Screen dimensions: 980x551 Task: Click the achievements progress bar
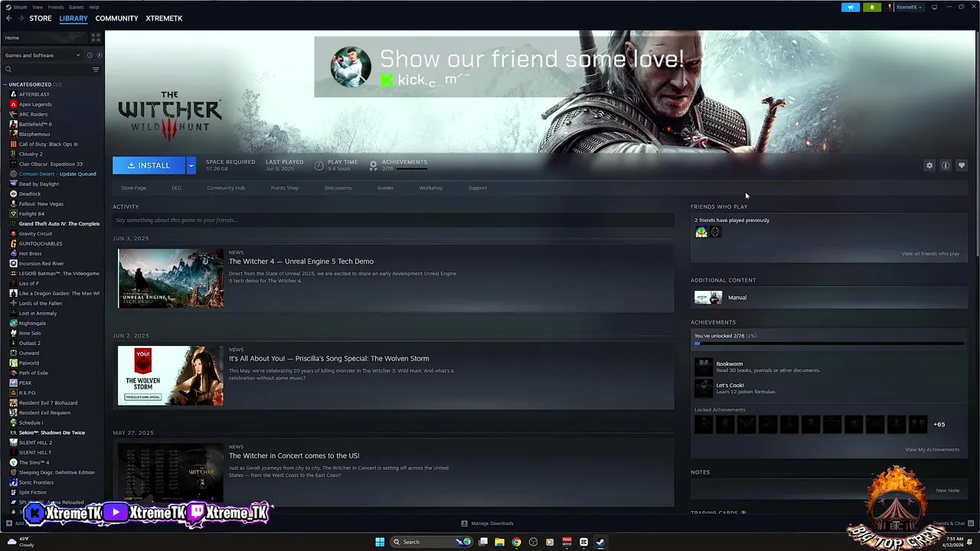click(830, 344)
